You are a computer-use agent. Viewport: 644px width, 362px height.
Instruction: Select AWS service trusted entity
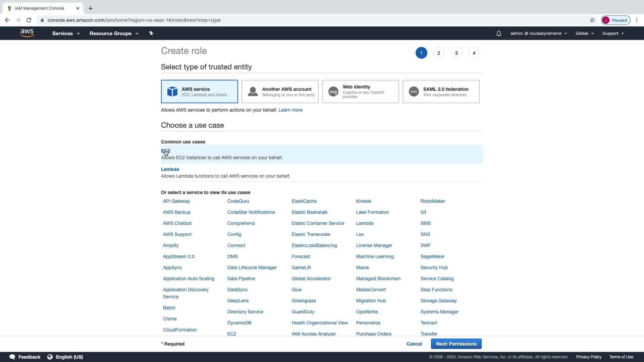pos(199,92)
